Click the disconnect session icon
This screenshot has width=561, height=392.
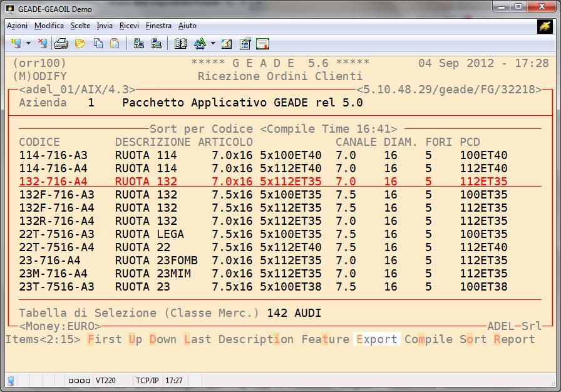(42, 44)
